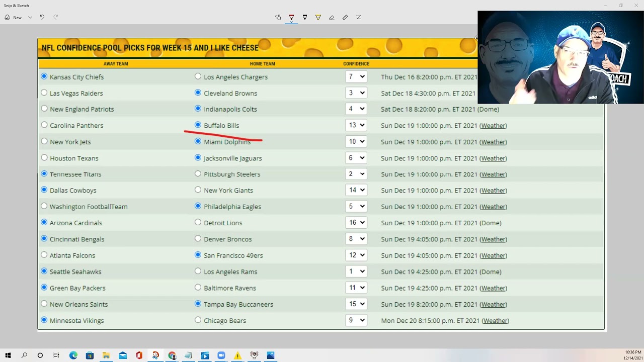Open Photos app from taskbar
This screenshot has width=644, height=362.
click(271, 355)
